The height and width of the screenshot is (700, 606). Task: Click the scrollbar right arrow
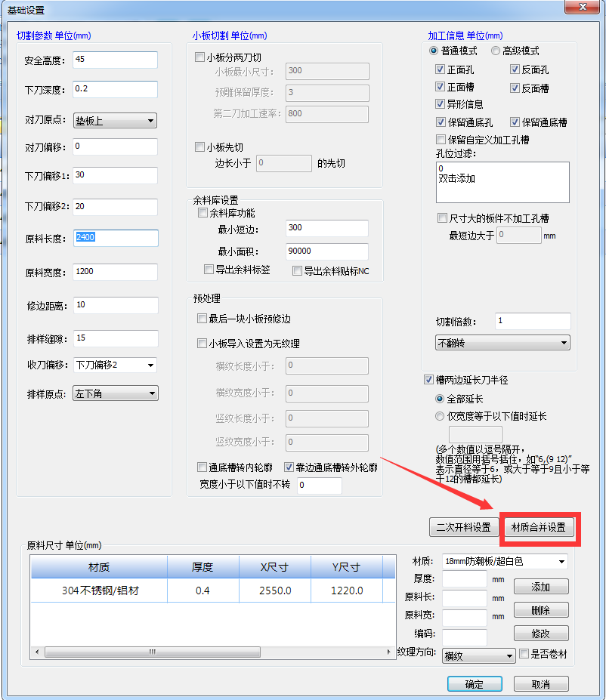pyautogui.click(x=388, y=652)
